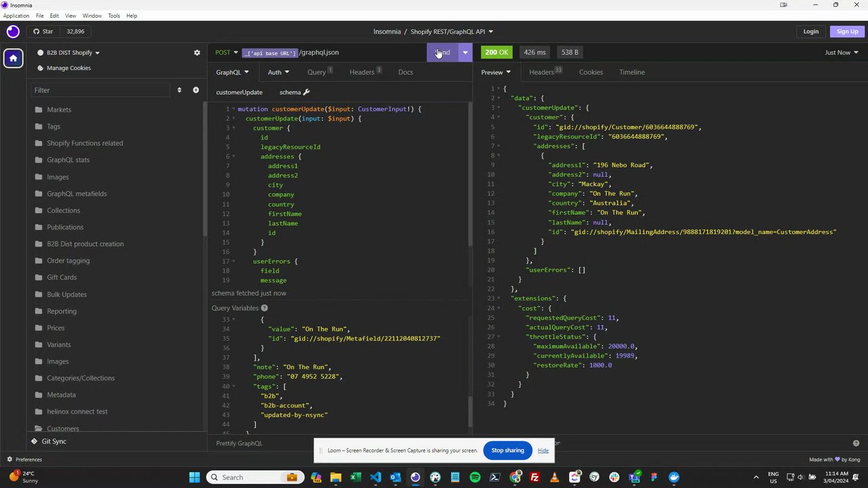Image resolution: width=868 pixels, height=488 pixels.
Task: Click the Login button
Action: 811,31
